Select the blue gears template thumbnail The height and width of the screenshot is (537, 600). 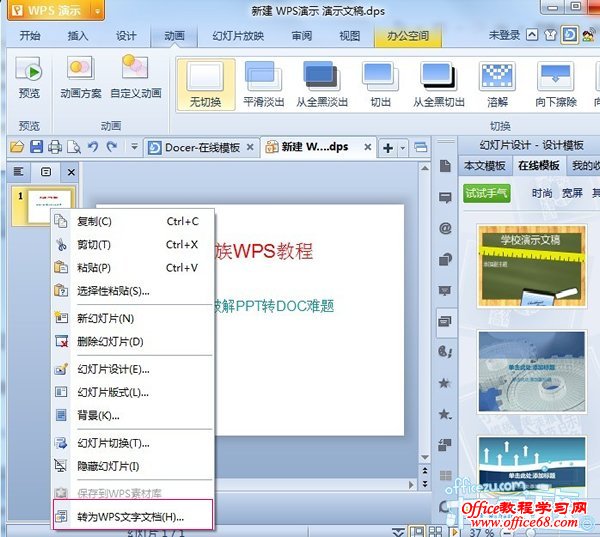pos(532,372)
